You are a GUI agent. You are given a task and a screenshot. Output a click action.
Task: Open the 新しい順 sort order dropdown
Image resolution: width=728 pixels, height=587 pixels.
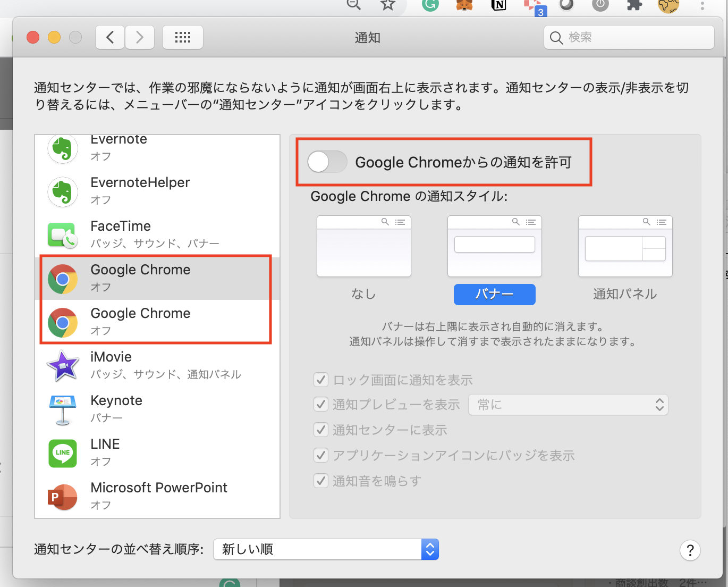[326, 549]
